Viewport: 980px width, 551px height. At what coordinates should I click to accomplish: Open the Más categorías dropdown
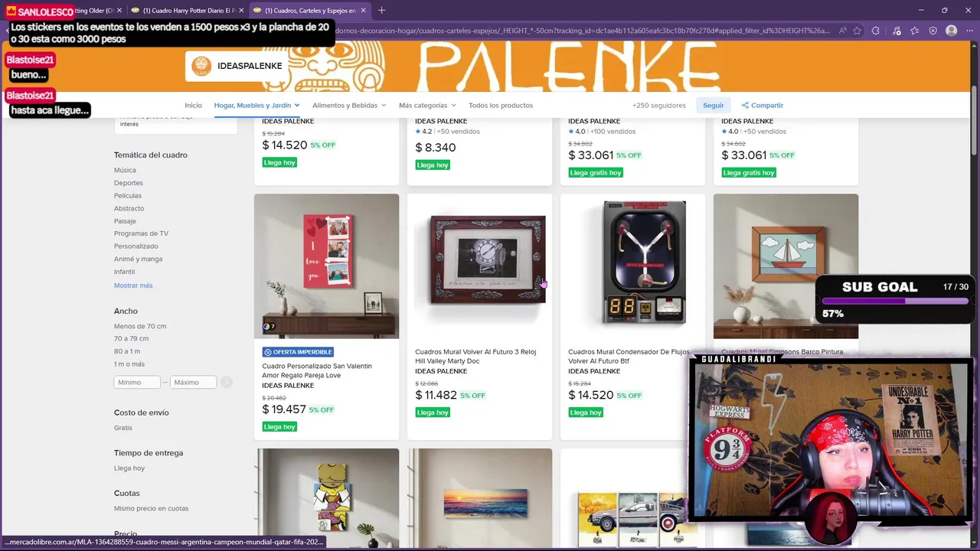[427, 106]
